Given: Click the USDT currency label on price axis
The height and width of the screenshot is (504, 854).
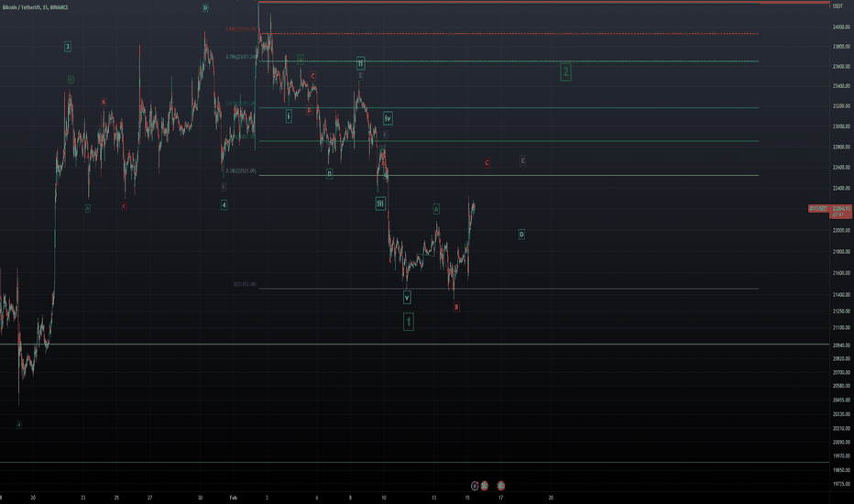Looking at the screenshot, I should tap(838, 6).
